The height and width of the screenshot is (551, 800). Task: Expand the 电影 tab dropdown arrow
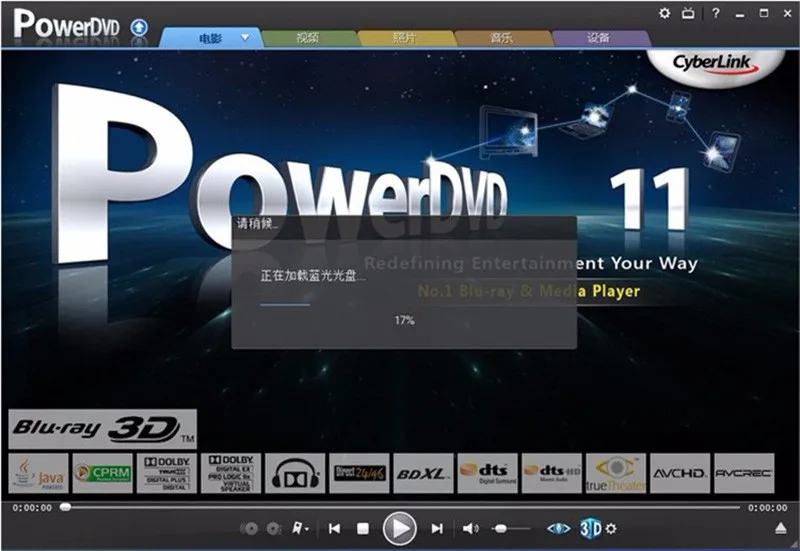coord(245,37)
